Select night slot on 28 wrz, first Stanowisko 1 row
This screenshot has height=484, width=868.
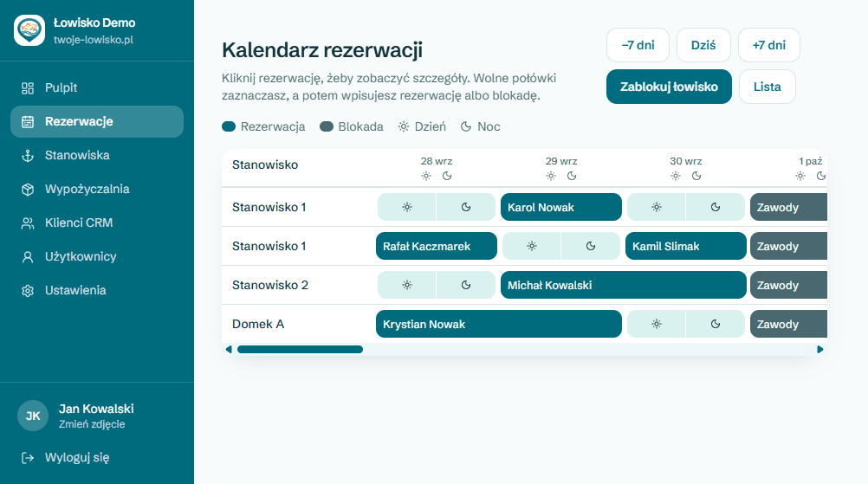pos(466,207)
